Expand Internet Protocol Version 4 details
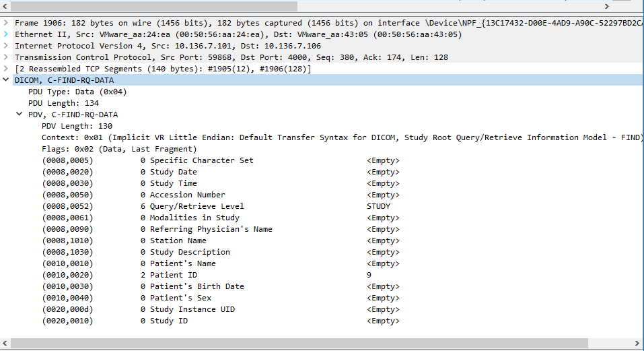 [x=6, y=46]
